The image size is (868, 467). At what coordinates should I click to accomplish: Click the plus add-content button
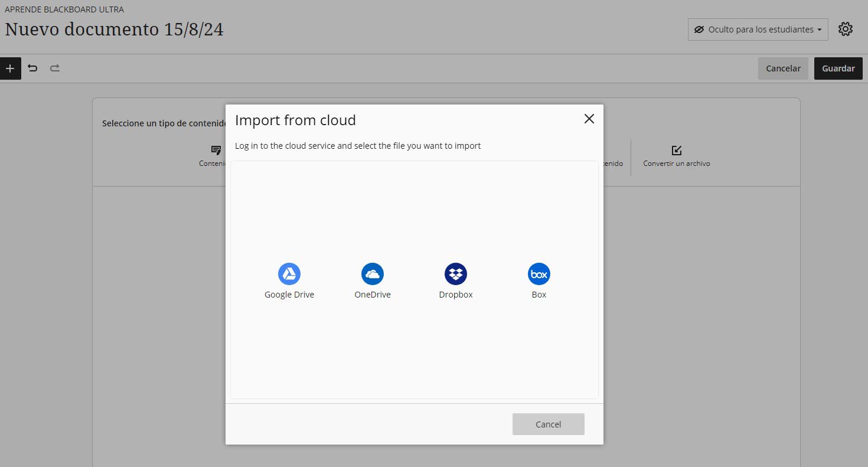click(10, 68)
